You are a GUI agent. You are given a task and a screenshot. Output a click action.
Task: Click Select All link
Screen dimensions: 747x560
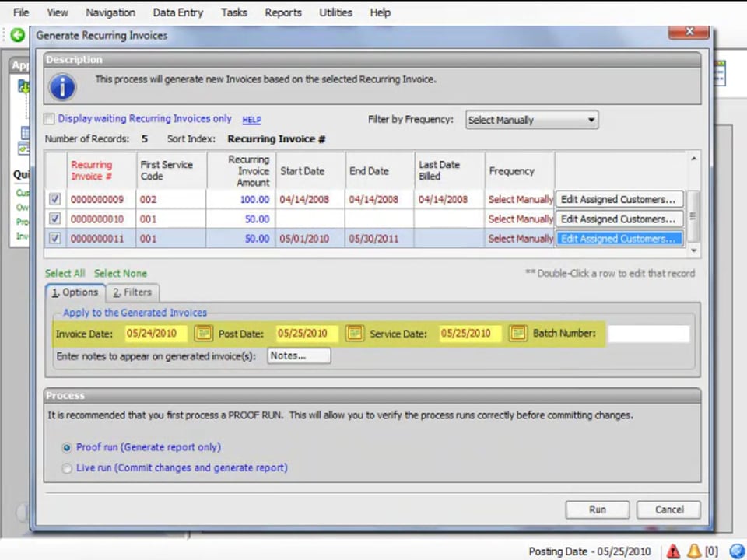65,273
